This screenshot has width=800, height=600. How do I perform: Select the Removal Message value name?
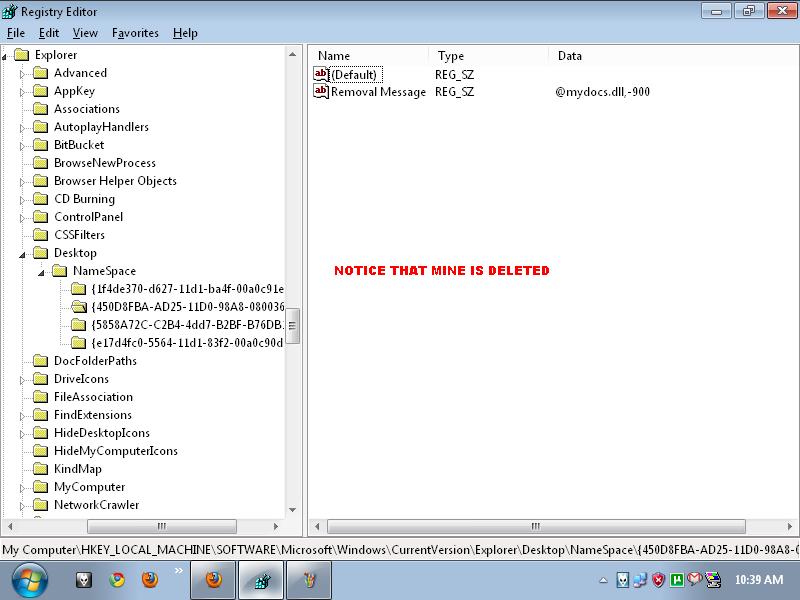pos(378,92)
